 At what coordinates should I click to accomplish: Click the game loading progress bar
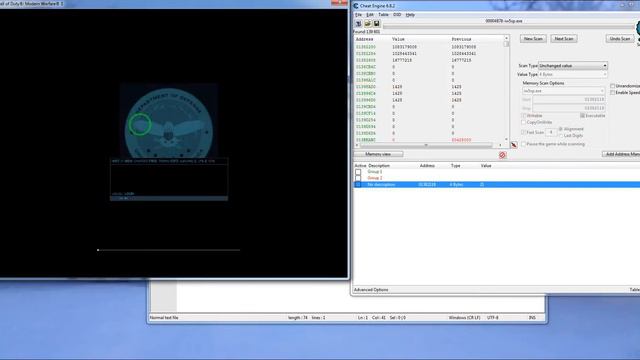(x=169, y=250)
